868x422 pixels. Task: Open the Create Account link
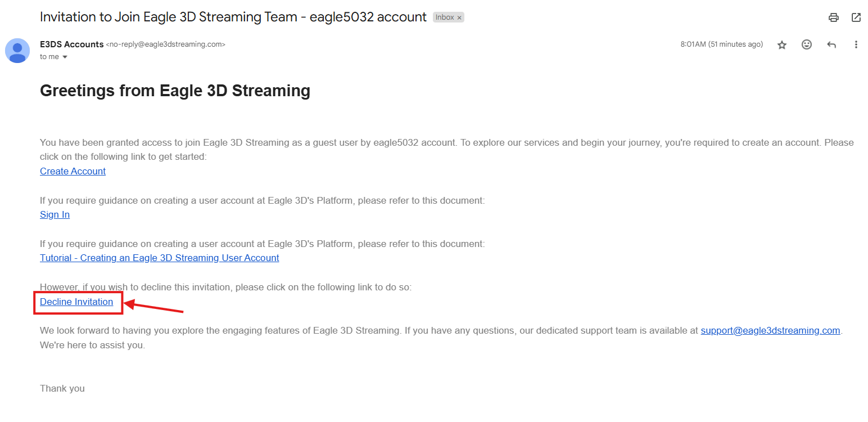point(73,171)
